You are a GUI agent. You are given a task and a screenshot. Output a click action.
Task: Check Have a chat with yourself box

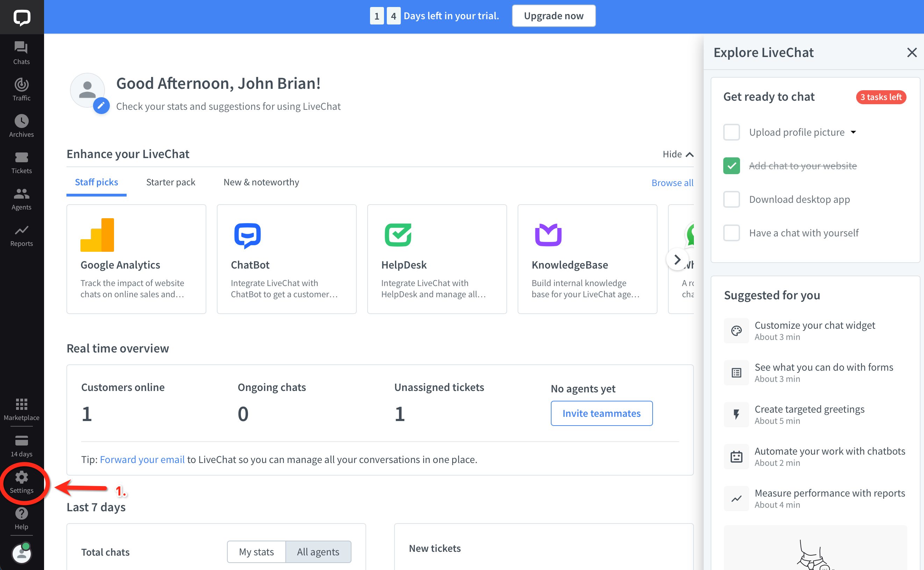pyautogui.click(x=731, y=233)
